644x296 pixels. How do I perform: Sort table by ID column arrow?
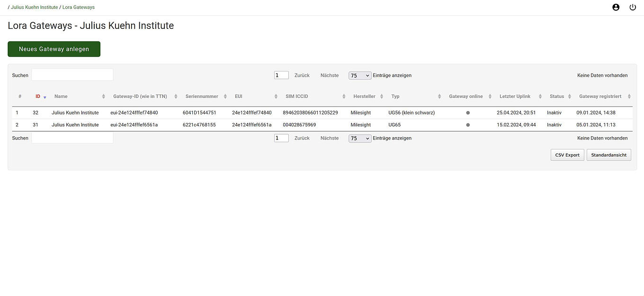coord(45,97)
